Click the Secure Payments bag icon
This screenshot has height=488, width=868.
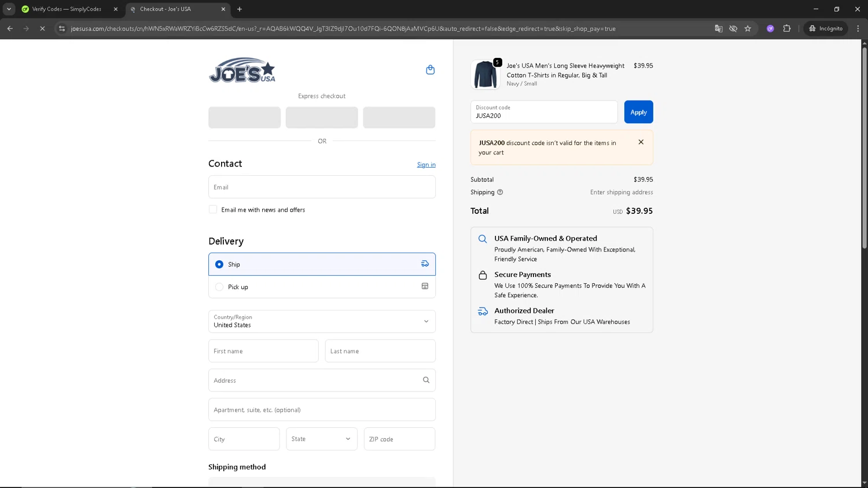click(483, 275)
